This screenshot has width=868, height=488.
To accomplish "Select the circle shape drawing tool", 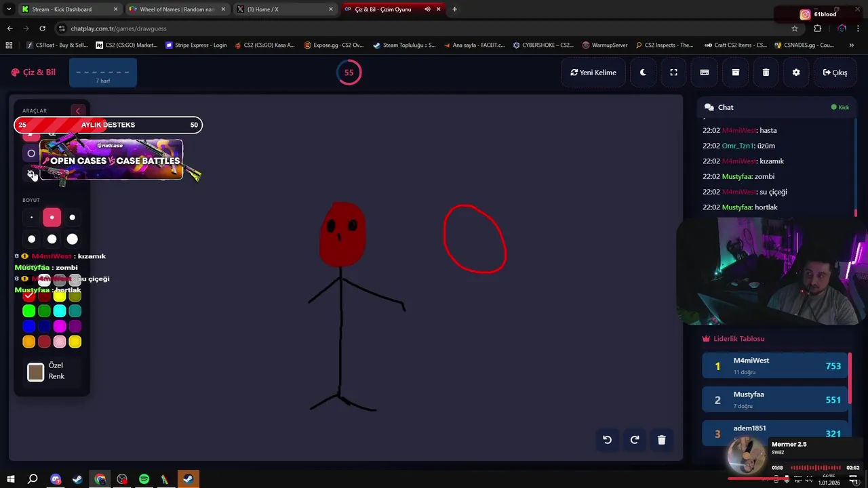I will tap(31, 154).
